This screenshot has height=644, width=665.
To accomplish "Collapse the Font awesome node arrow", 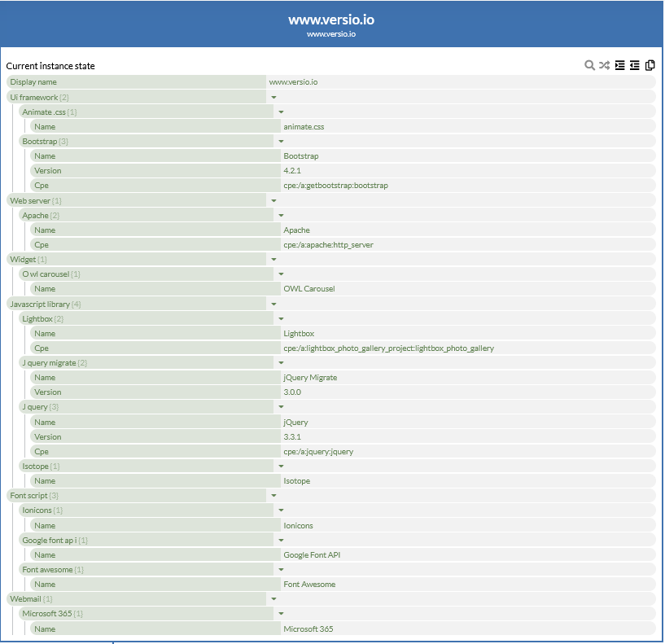I will tap(281, 569).
